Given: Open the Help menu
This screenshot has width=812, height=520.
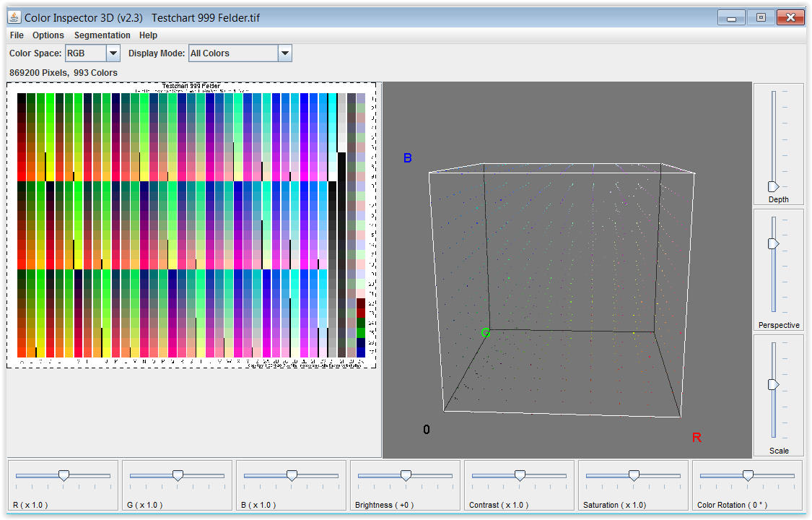Looking at the screenshot, I should [148, 35].
